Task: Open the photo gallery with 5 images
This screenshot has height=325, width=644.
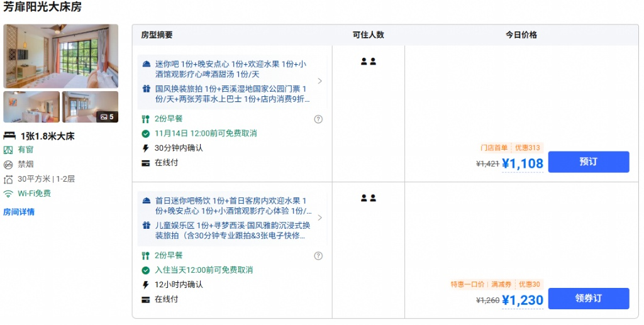Action: (91, 107)
